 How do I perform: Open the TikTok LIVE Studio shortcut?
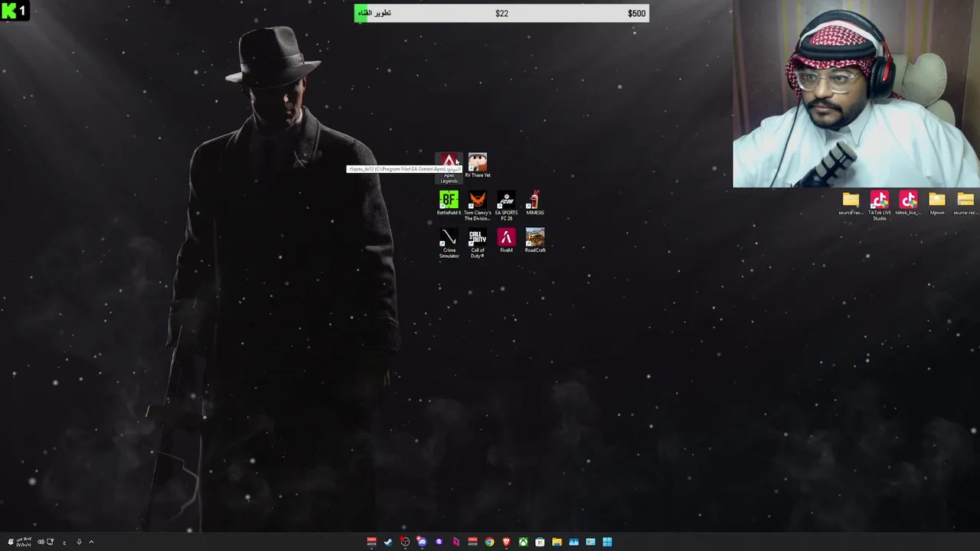[x=880, y=206]
